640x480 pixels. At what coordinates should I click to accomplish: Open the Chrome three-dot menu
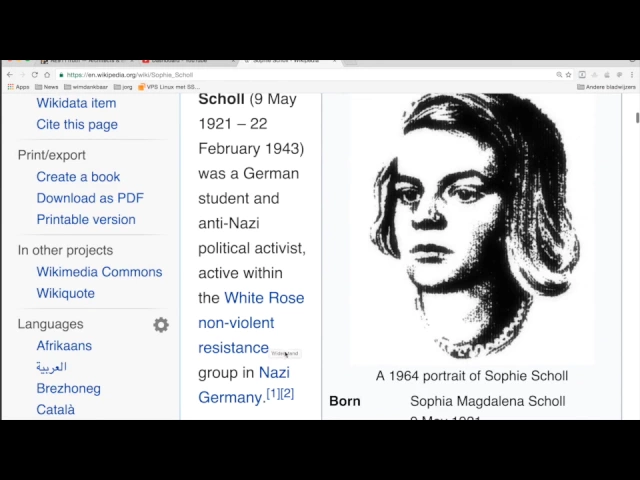(632, 75)
